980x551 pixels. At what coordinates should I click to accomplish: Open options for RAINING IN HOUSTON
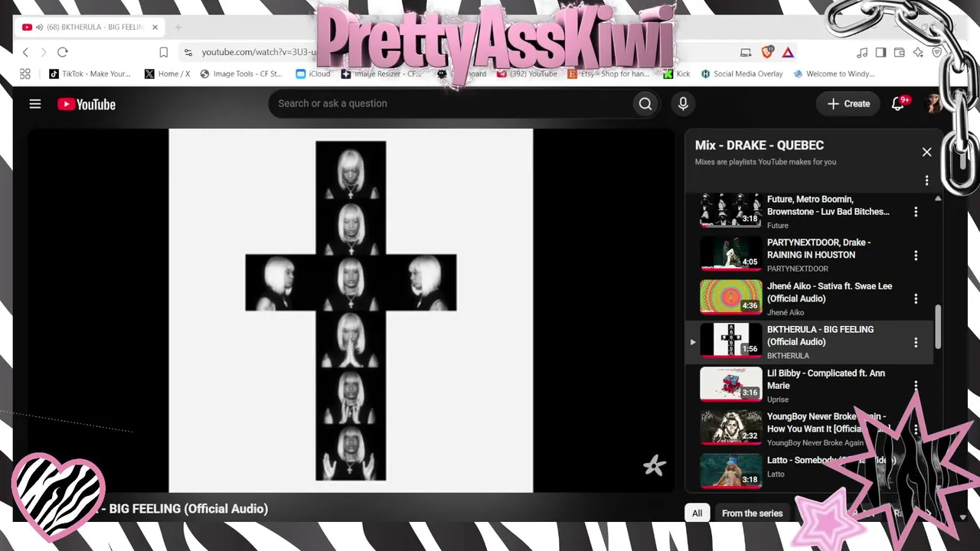pyautogui.click(x=916, y=256)
